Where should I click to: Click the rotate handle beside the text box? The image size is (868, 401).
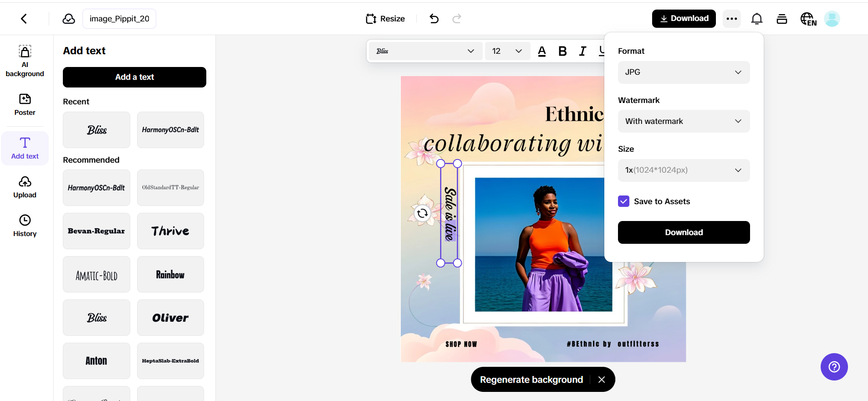[422, 213]
